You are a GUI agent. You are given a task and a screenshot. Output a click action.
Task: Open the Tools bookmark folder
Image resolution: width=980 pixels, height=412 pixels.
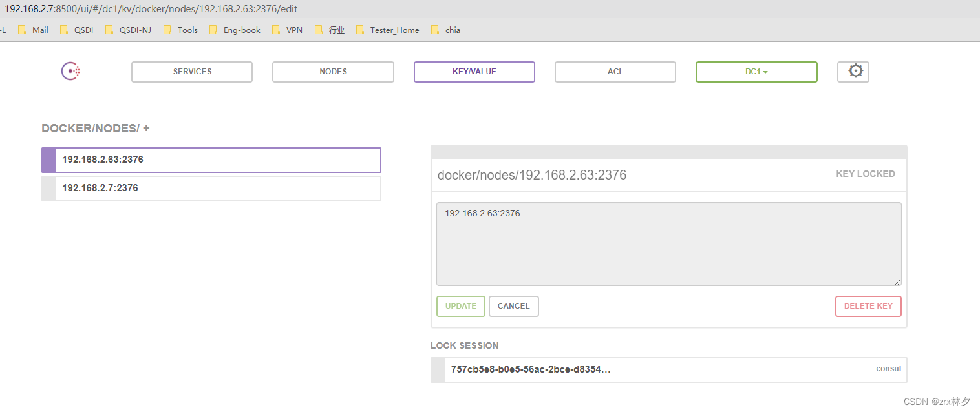(x=181, y=30)
